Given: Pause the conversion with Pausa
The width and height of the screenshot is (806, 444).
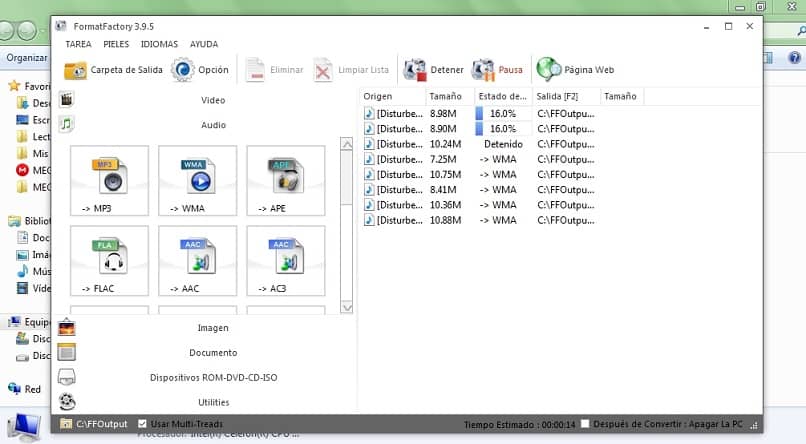Looking at the screenshot, I should click(x=498, y=70).
